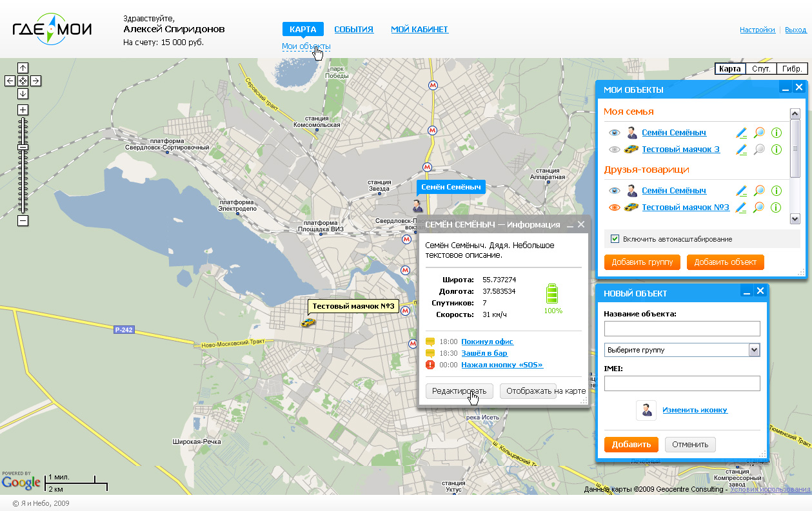Click the yellow speech-bubble icon next to Зашёл в бар

429,353
